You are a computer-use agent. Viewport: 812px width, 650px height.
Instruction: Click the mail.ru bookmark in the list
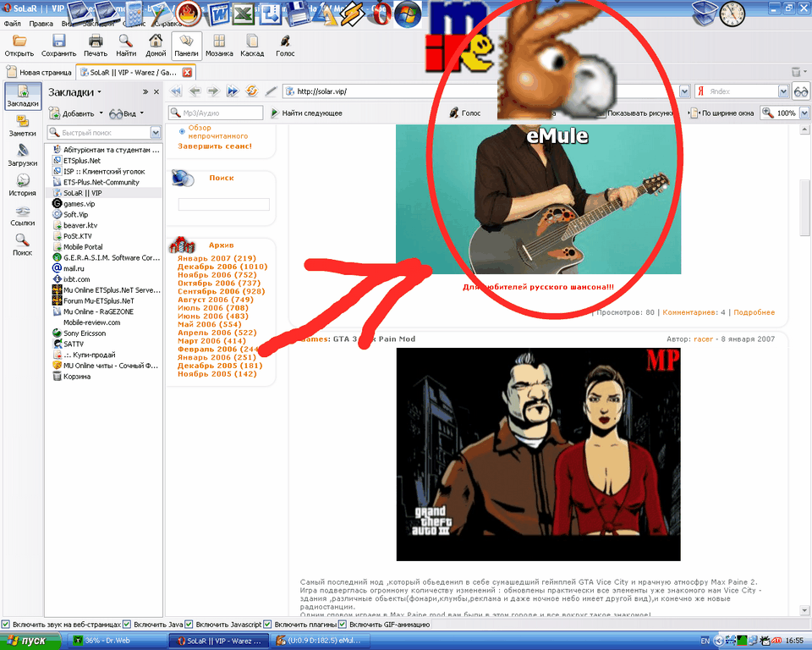(x=76, y=268)
